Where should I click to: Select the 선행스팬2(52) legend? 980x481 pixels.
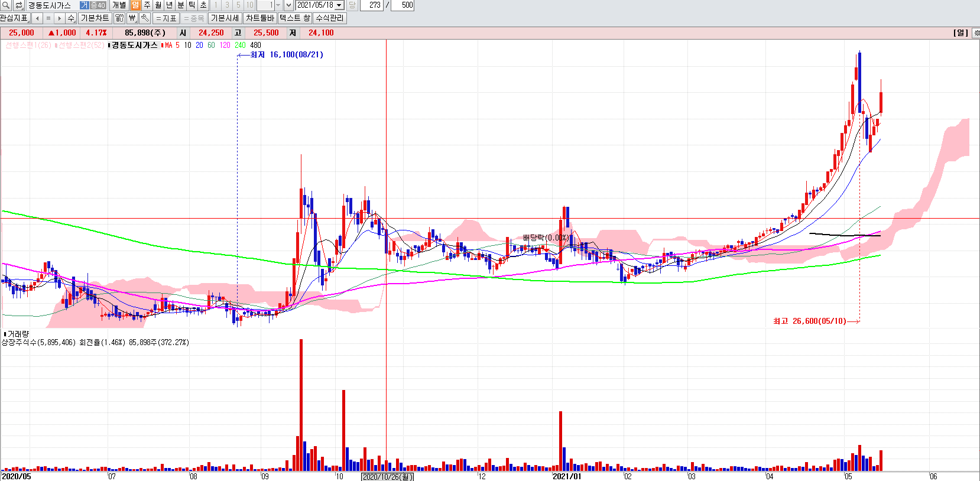[x=80, y=45]
